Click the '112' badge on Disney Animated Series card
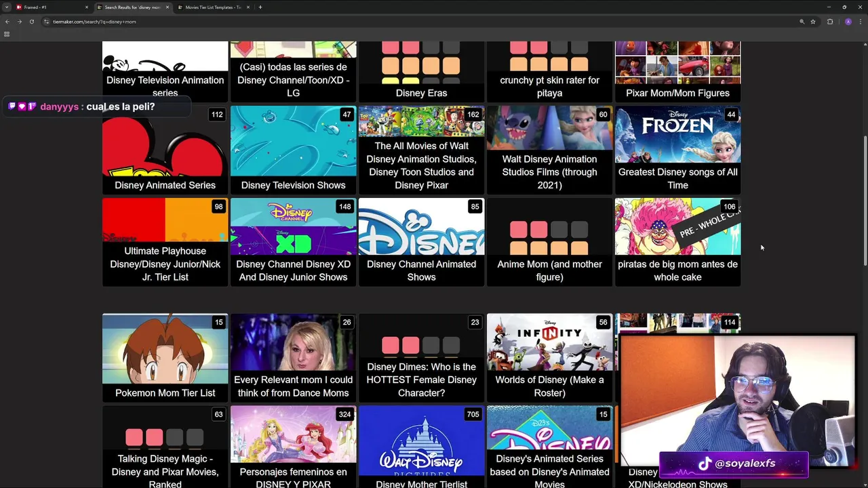The height and width of the screenshot is (488, 868). click(x=217, y=115)
